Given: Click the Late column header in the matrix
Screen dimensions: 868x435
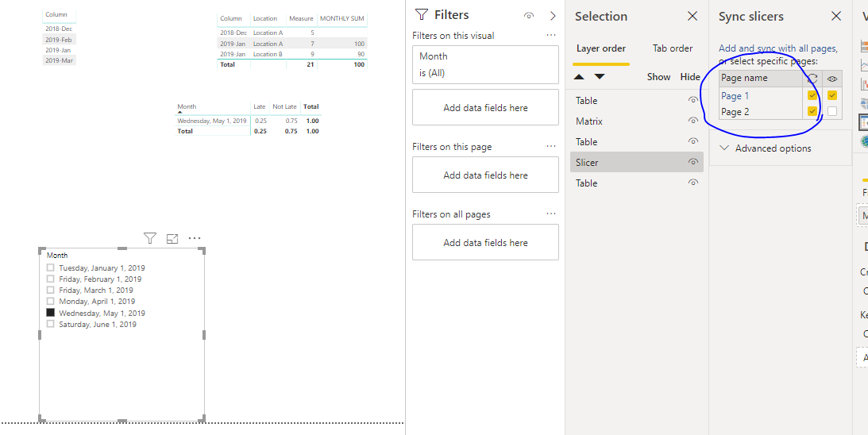Looking at the screenshot, I should click(x=260, y=106).
